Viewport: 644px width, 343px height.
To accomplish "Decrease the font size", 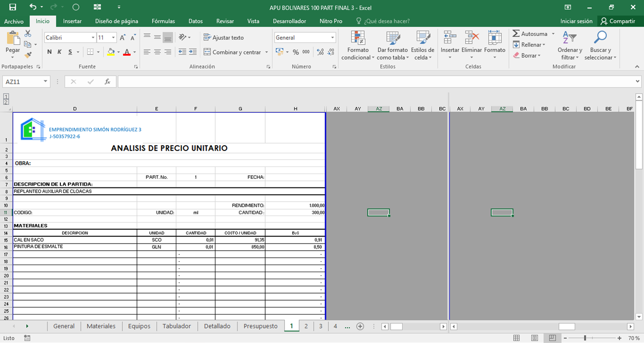I will [x=133, y=38].
